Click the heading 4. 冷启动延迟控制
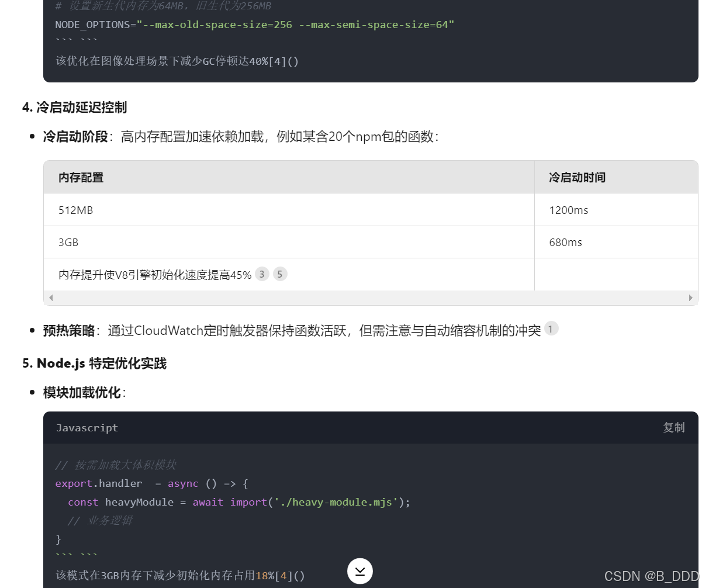 tap(74, 108)
